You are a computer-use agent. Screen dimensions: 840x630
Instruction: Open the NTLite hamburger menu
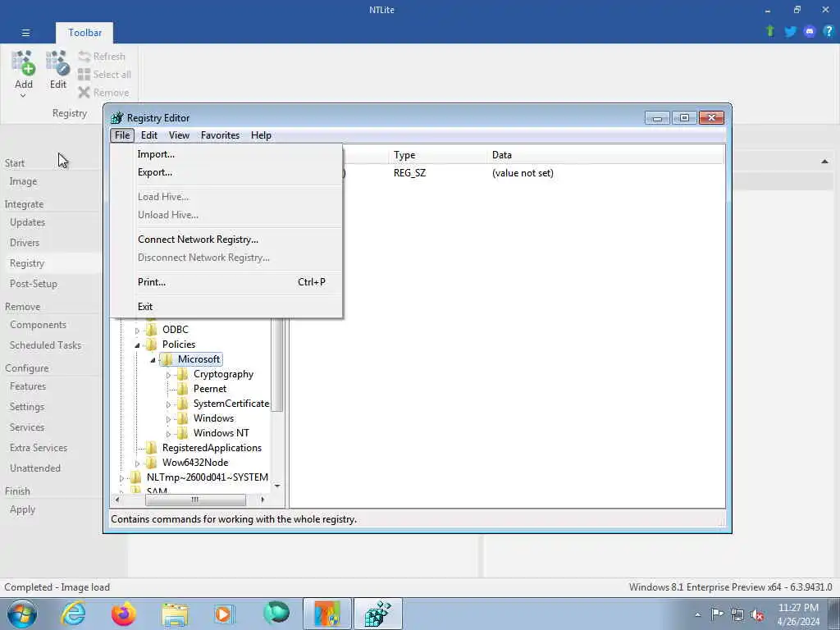pos(25,33)
